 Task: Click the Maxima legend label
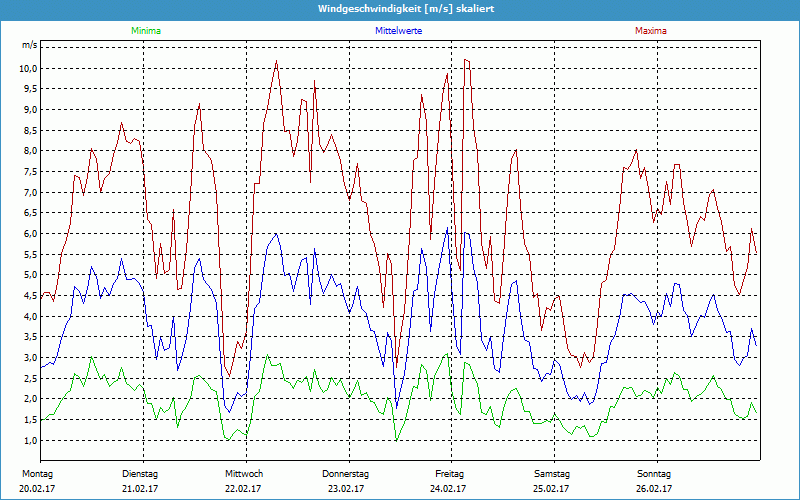[x=651, y=31]
